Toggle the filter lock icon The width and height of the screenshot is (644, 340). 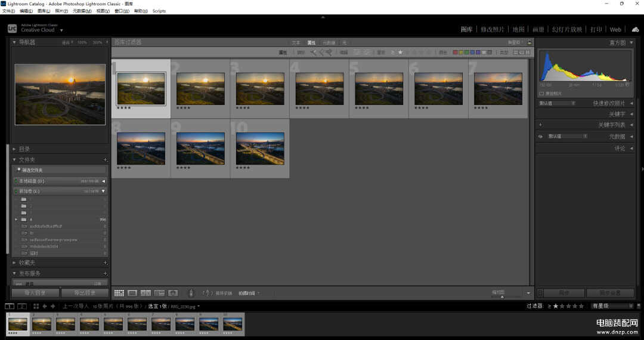528,42
